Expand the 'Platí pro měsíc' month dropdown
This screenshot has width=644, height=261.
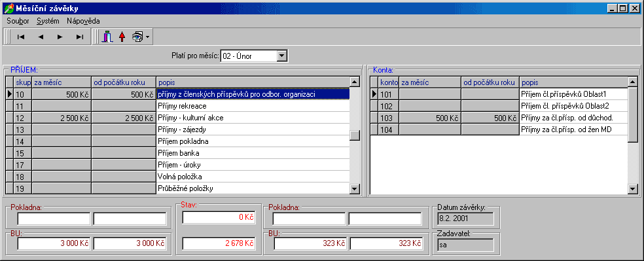[x=281, y=56]
